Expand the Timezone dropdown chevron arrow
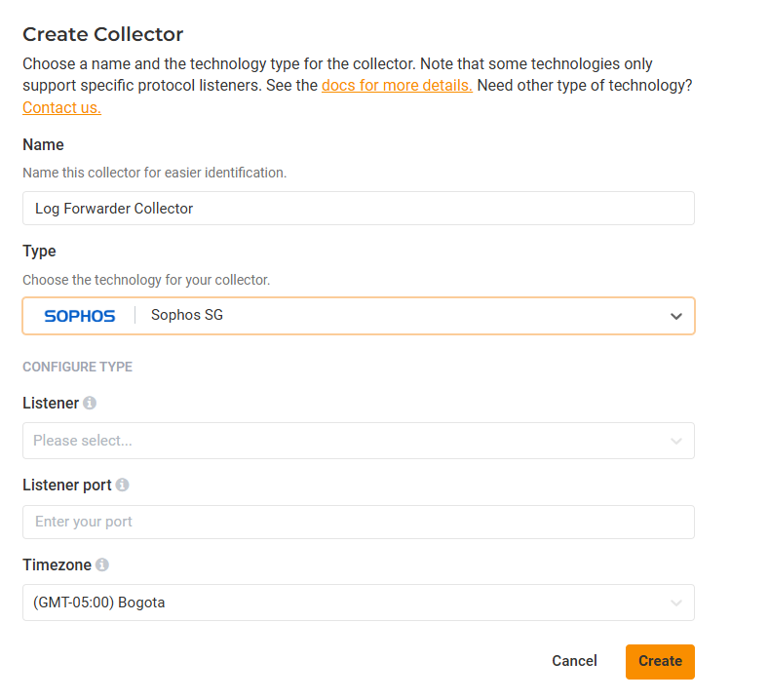Screen dimensions: 769x700 point(676,603)
